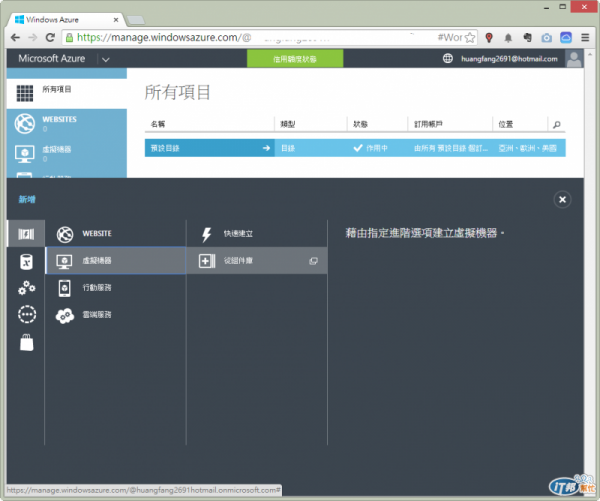Select 快速建立 quick create option

pos(257,233)
